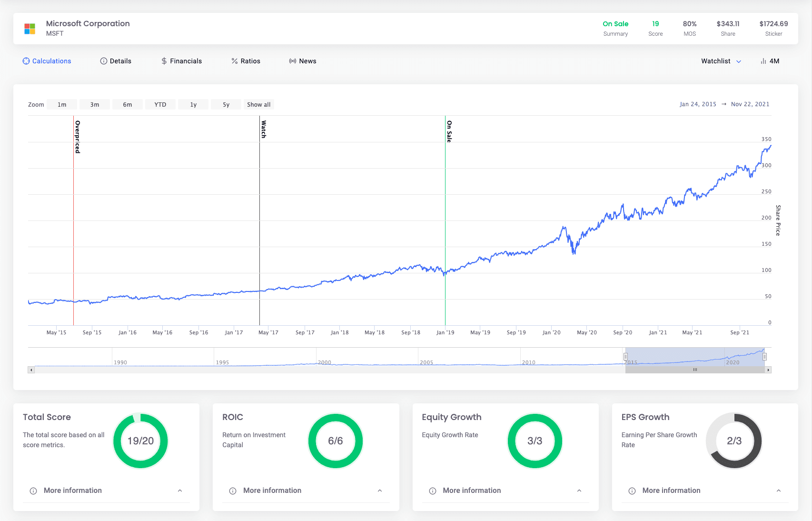Click the navigator scroll left arrow
Screen dimensions: 812x521
(31, 370)
